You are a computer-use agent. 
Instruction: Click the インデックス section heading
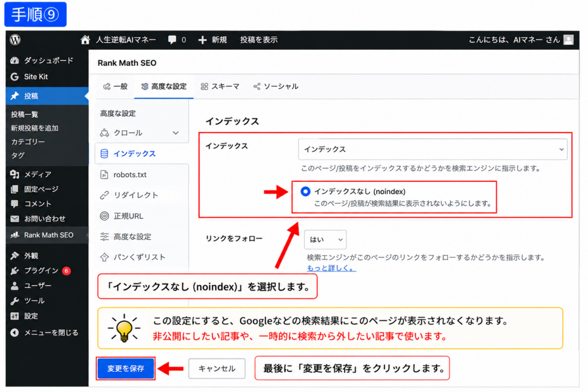click(232, 122)
